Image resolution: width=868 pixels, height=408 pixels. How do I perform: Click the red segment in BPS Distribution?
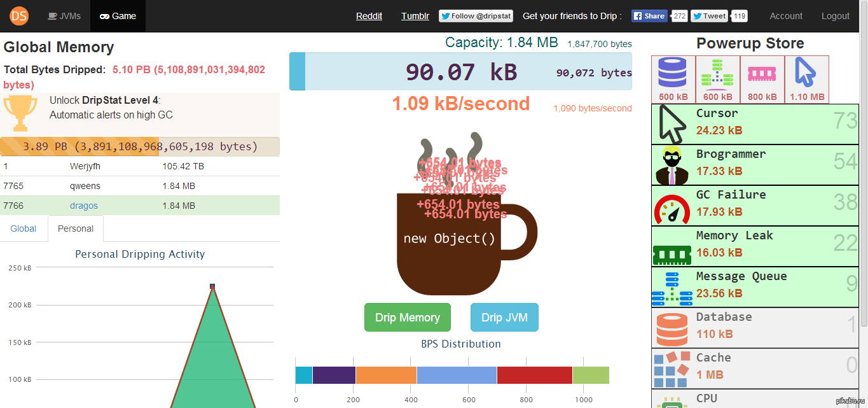[x=534, y=375]
